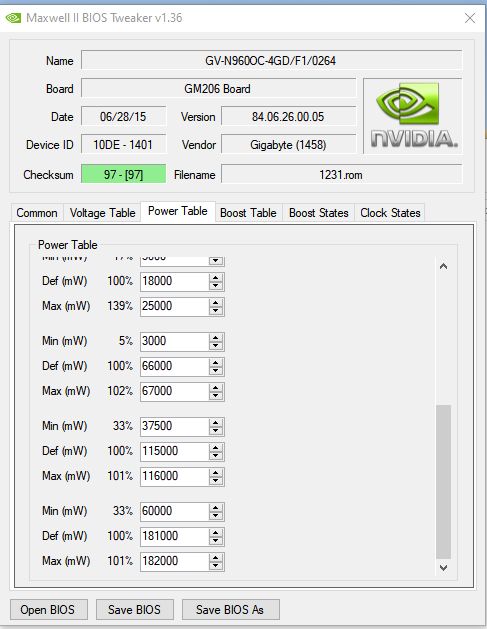This screenshot has width=487, height=629.
Task: Click scroll down arrow in Power Table
Action: (x=443, y=568)
